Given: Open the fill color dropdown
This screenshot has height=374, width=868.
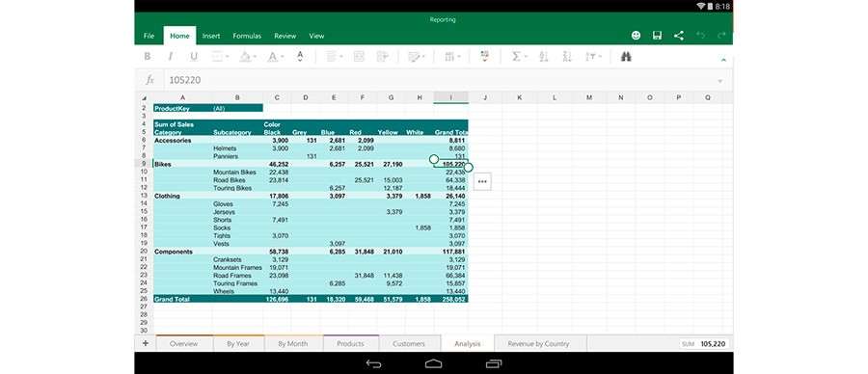Looking at the screenshot, I should 247,57.
